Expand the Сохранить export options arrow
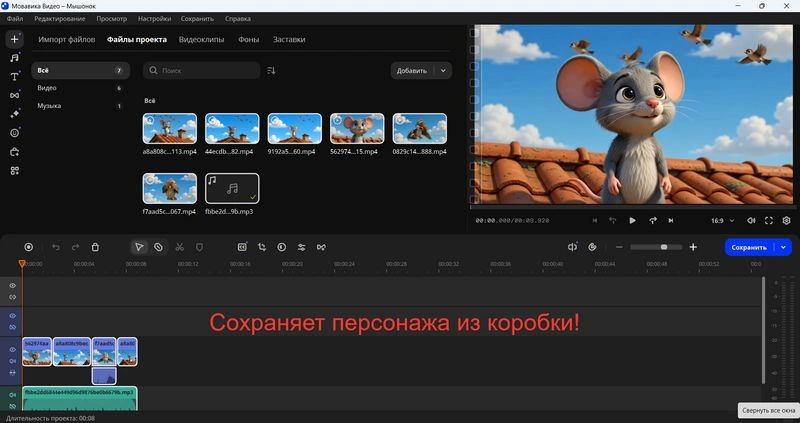Image resolution: width=800 pixels, height=423 pixels. [x=783, y=247]
